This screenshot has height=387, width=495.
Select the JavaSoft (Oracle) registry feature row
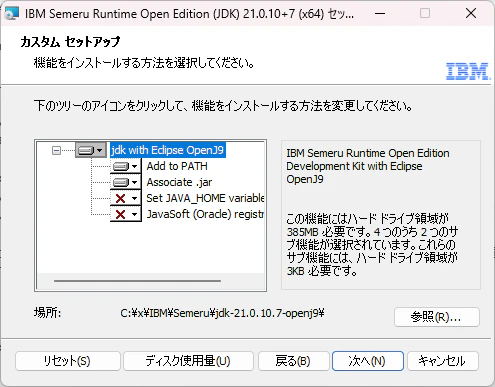(205, 214)
